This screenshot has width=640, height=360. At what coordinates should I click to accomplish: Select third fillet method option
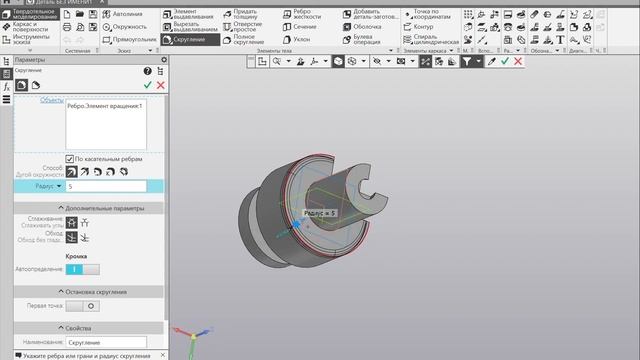98,172
